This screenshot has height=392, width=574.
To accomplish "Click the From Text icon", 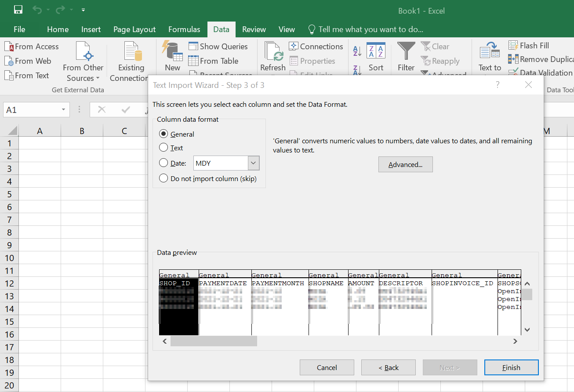I will pos(9,76).
